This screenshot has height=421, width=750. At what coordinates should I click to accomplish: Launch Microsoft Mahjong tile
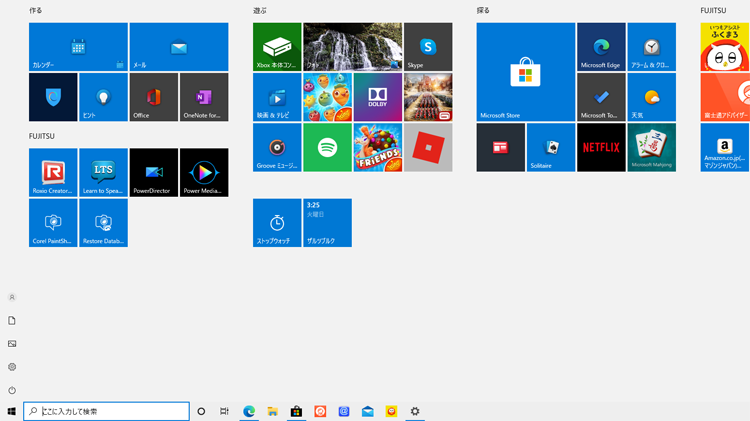tap(651, 147)
